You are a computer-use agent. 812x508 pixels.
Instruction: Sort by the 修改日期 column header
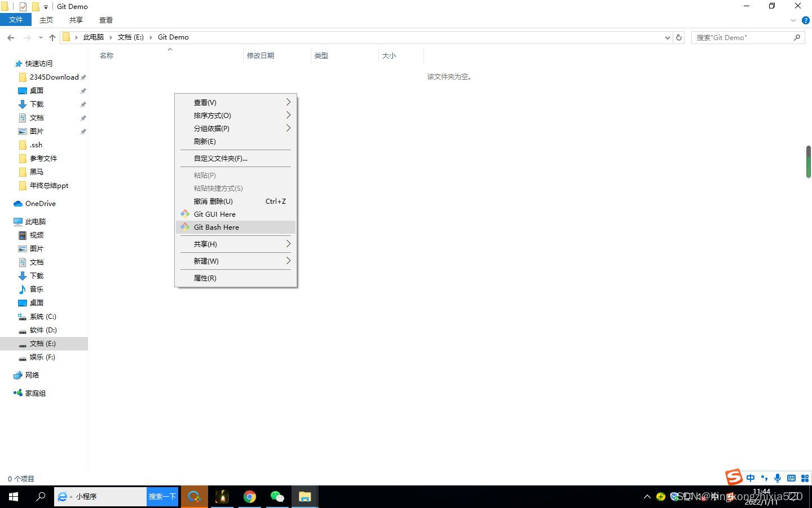[261, 55]
